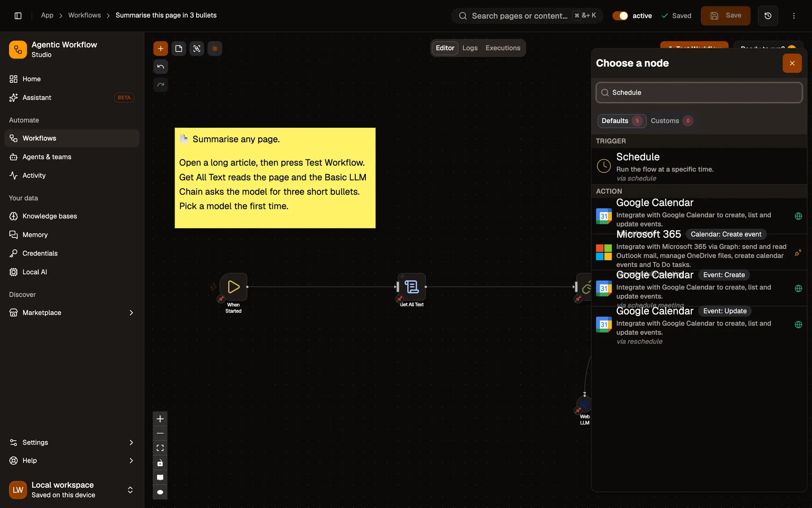Open the Logs tab
812x508 pixels.
(x=470, y=48)
